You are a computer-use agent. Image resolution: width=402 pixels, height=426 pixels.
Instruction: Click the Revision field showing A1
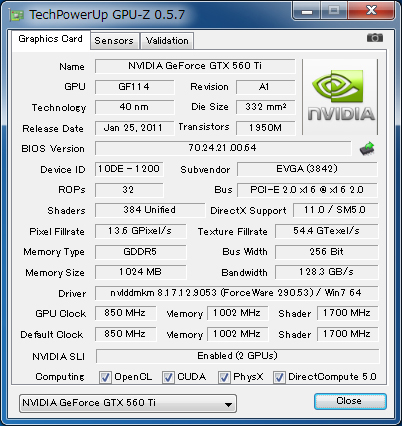point(266,87)
